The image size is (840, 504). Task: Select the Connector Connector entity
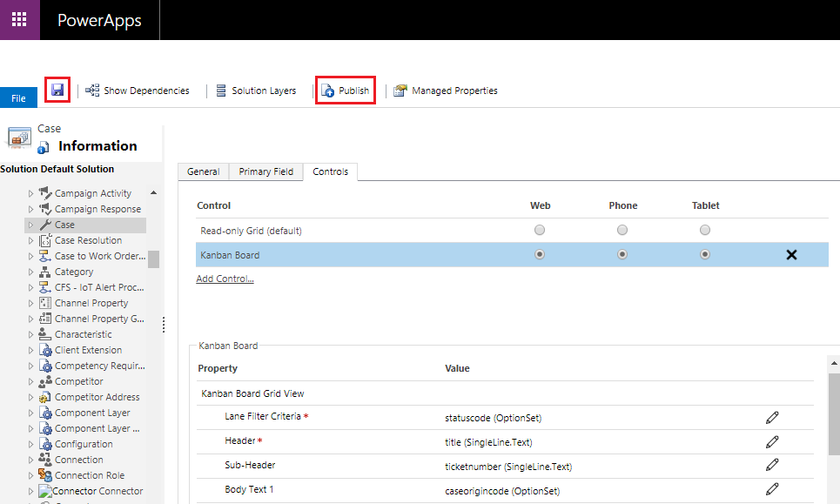97,491
